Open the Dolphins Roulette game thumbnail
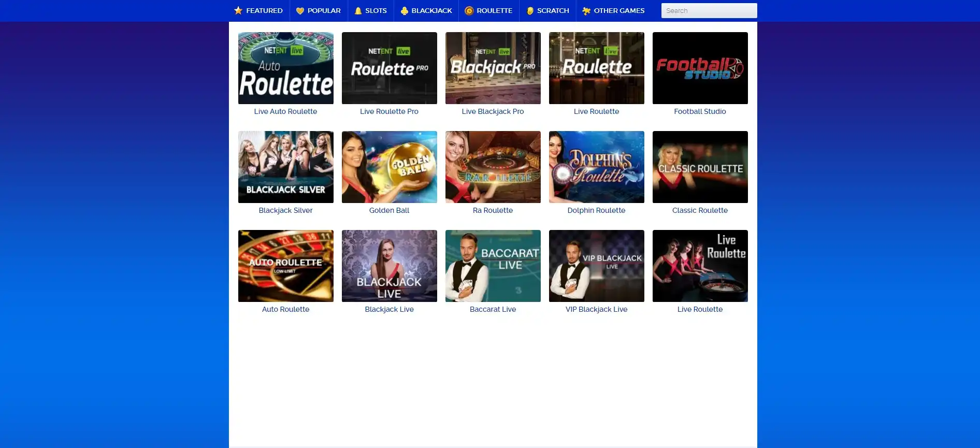Viewport: 980px width, 448px height. tap(596, 167)
